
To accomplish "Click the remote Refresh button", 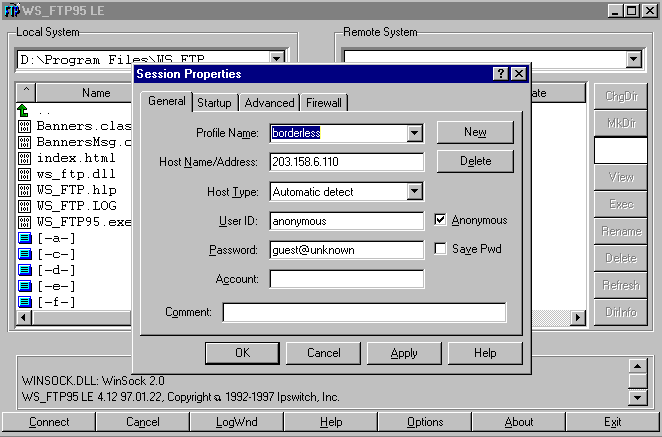I will coord(621,285).
